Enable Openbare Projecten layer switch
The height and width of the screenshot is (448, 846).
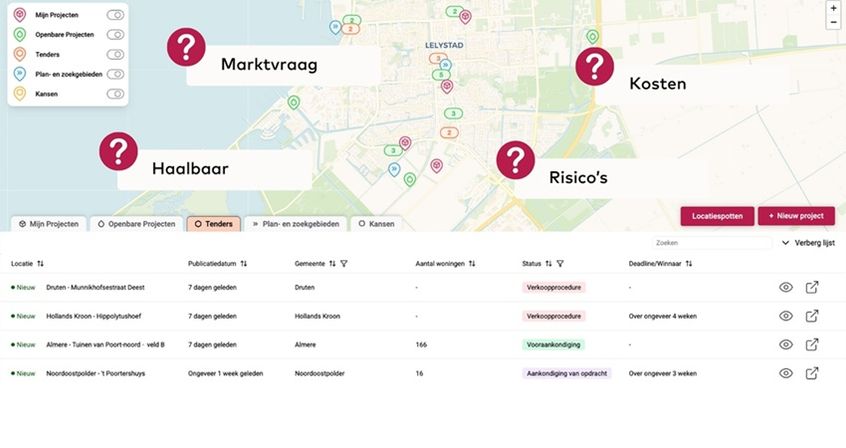click(x=116, y=35)
